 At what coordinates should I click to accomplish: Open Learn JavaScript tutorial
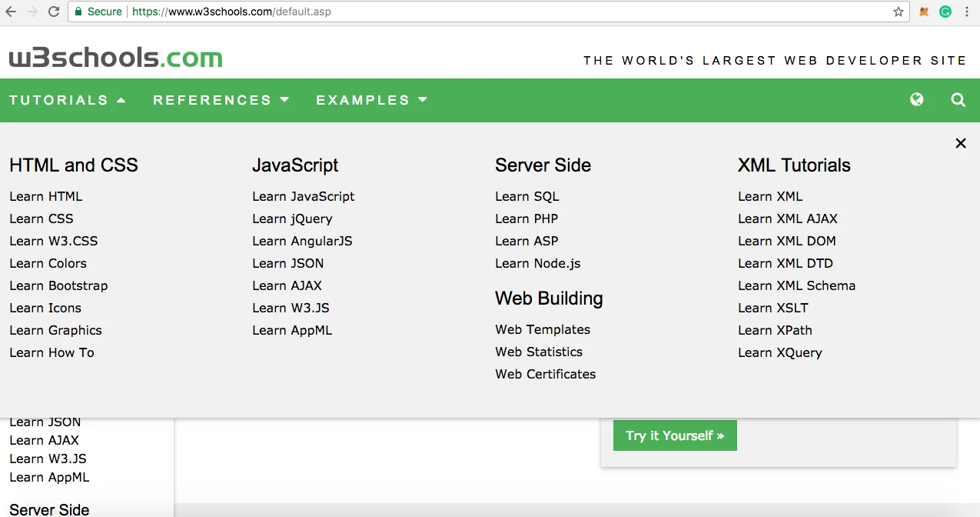pyautogui.click(x=304, y=196)
